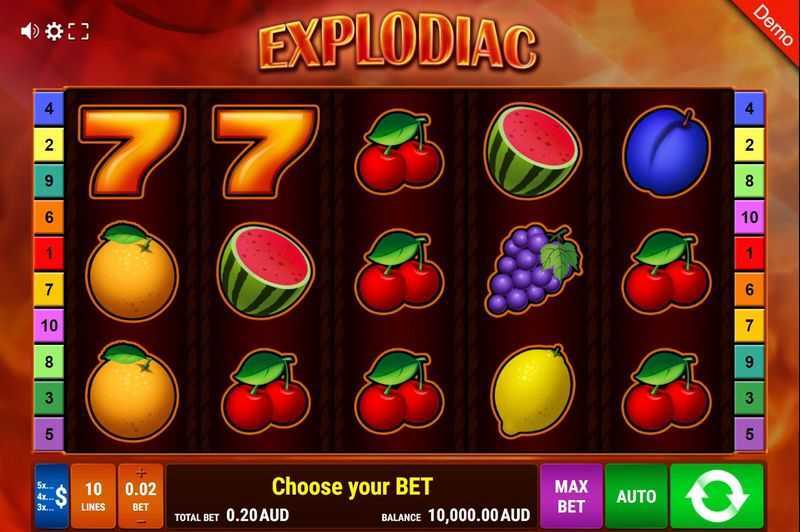Image resolution: width=800 pixels, height=532 pixels.
Task: Click the blue plum symbol
Action: (666, 151)
